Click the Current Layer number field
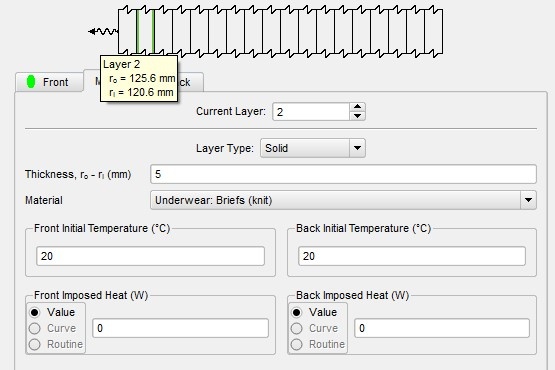 311,112
